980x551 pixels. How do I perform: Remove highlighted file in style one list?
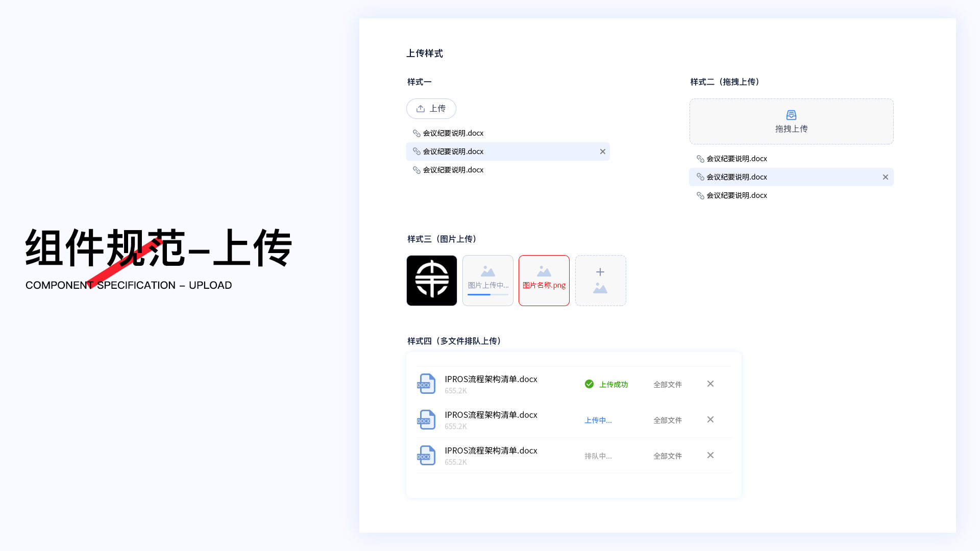click(602, 152)
